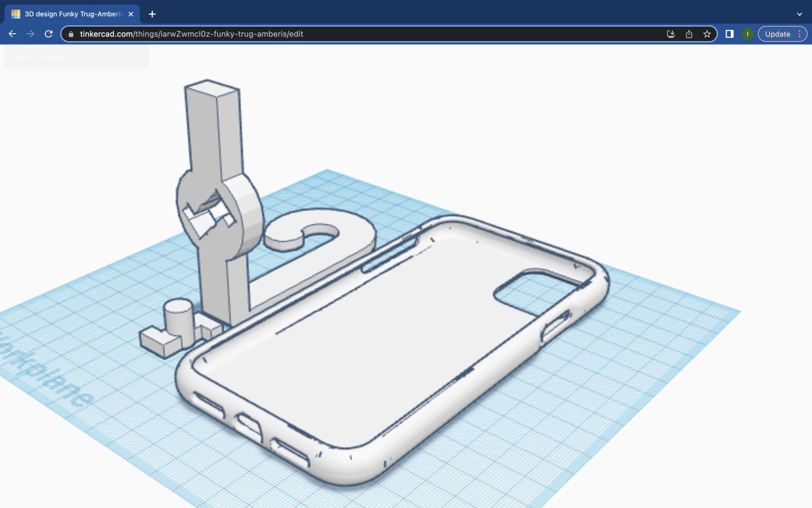Open Chrome's three-dot menu
812x508 pixels.
(x=800, y=34)
